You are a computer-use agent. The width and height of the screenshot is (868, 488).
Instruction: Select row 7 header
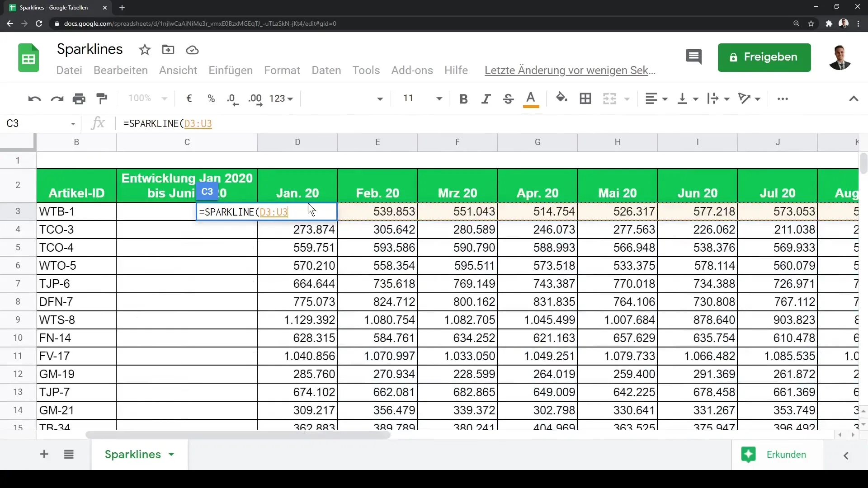18,284
